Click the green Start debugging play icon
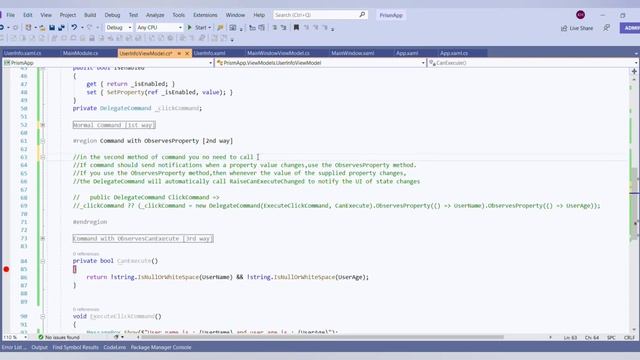Viewport: 640px width, 360px height. 189,28
